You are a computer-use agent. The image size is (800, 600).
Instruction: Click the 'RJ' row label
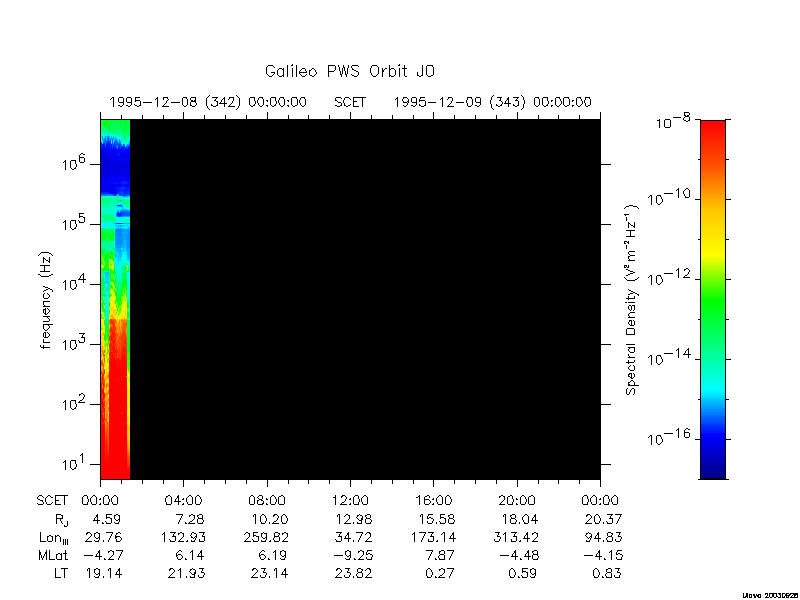[62, 520]
